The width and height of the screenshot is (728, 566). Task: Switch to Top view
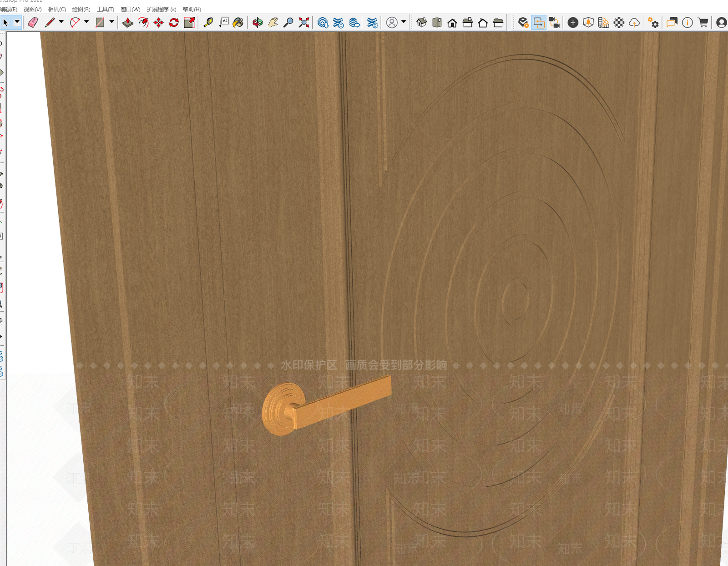tap(437, 22)
